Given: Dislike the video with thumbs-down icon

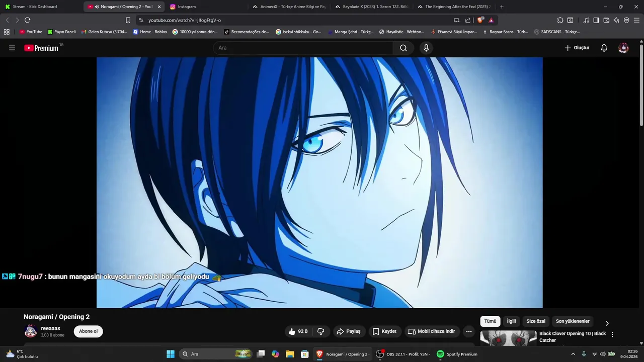Looking at the screenshot, I should pos(320,331).
